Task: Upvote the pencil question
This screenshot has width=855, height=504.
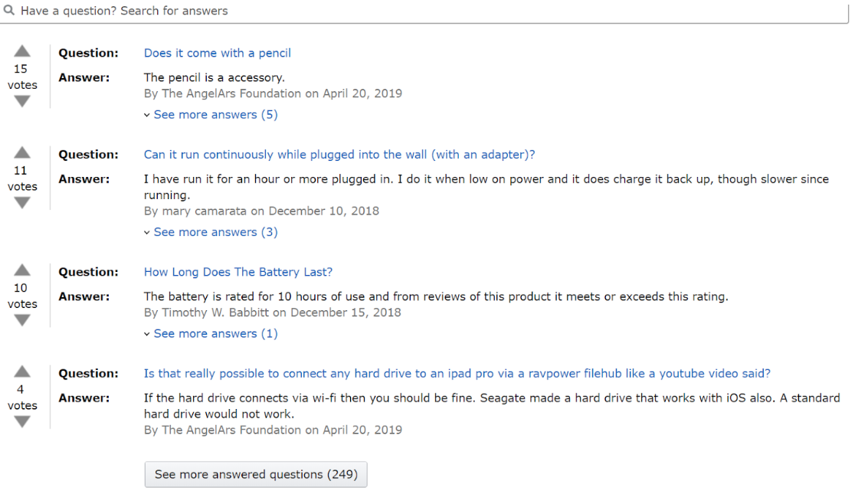Action: click(22, 51)
